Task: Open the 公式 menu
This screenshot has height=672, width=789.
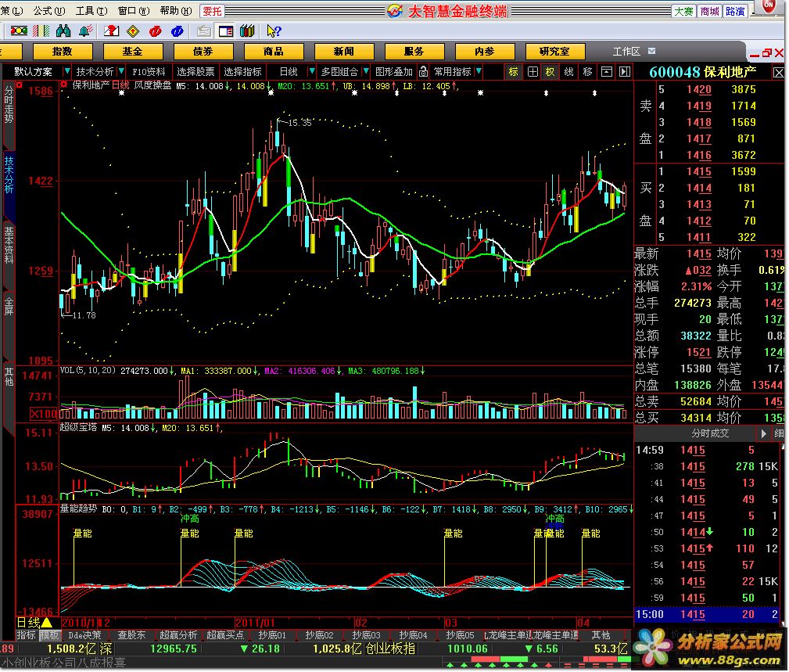Action: [x=48, y=11]
